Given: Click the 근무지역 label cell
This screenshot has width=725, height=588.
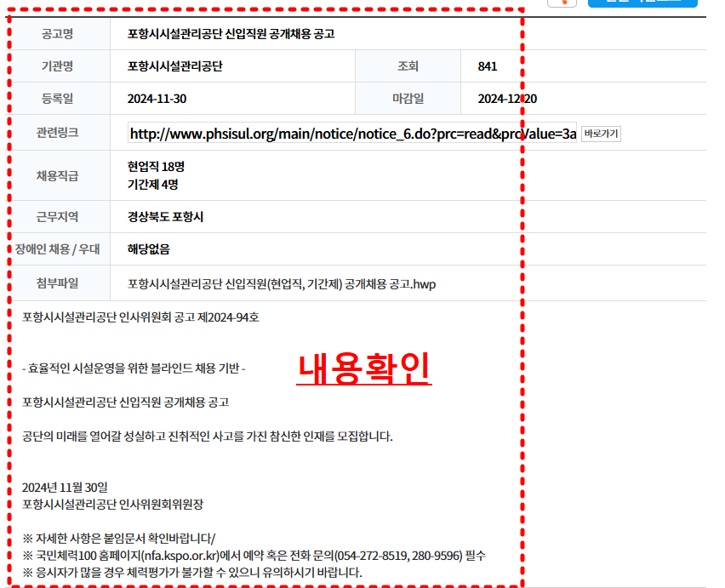Looking at the screenshot, I should (58, 217).
